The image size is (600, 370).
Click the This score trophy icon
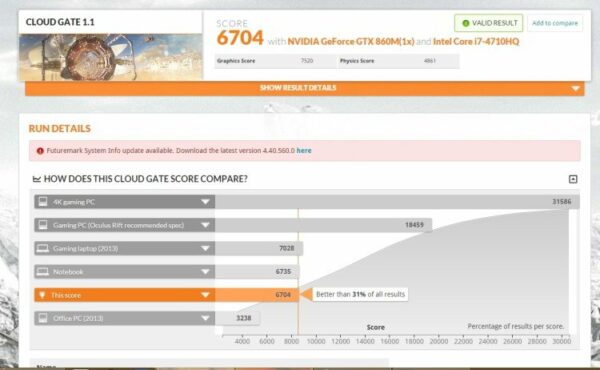pos(42,295)
